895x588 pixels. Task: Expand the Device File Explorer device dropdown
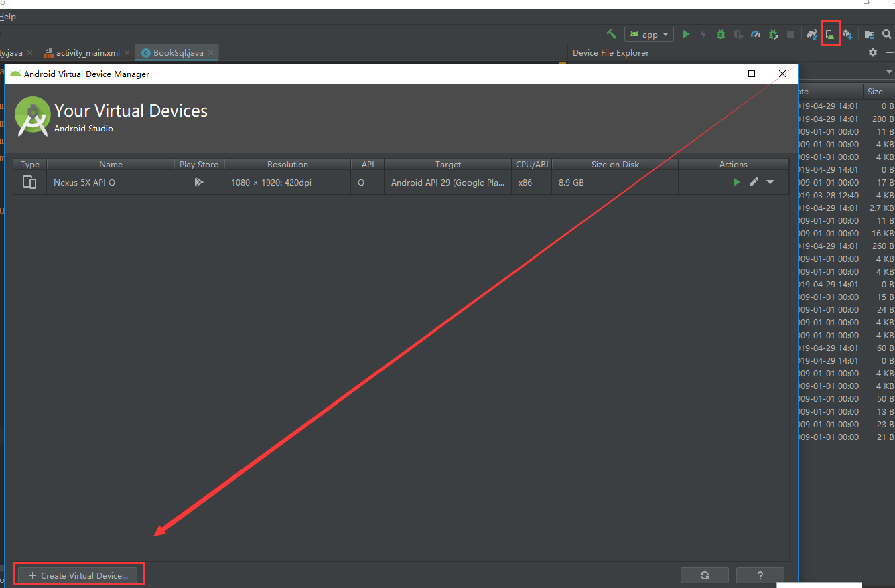click(x=890, y=72)
